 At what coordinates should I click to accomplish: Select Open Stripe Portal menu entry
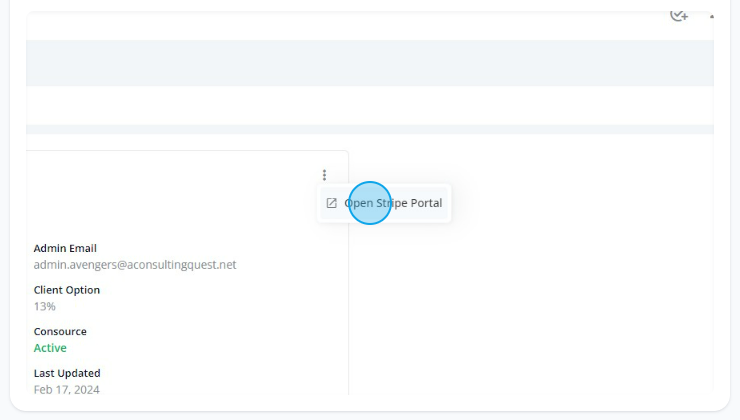coord(384,203)
